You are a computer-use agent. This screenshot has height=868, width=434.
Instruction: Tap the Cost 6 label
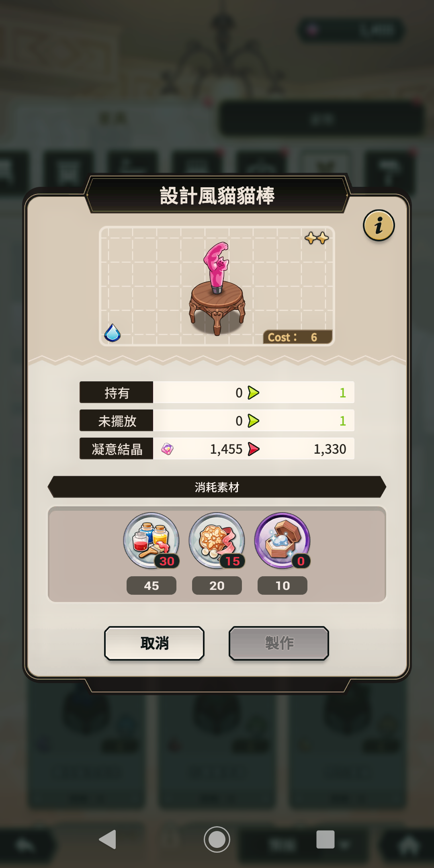297,337
